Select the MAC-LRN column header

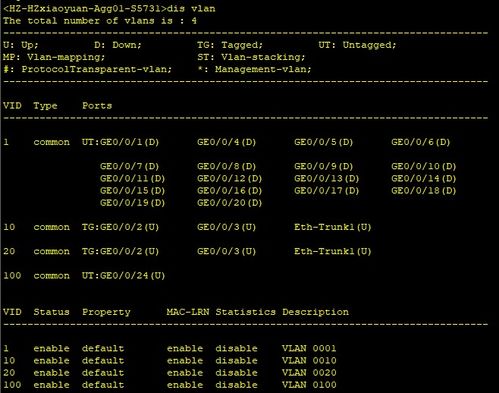pyautogui.click(x=188, y=312)
